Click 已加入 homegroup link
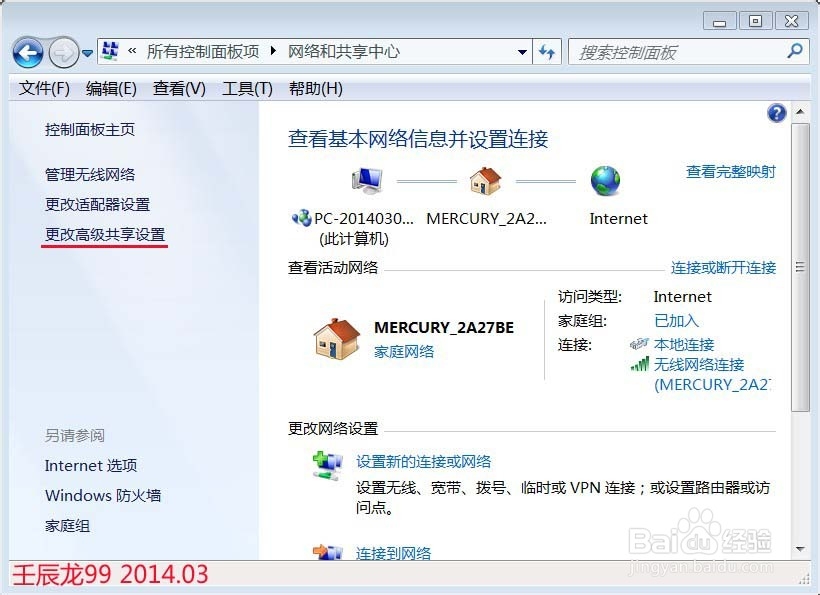 [x=676, y=321]
